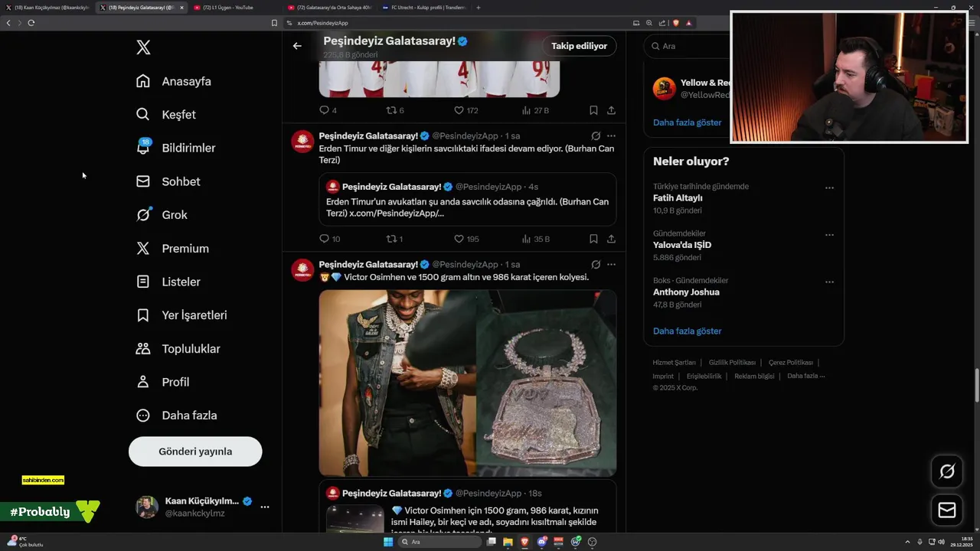Open Yalova'da IŞİD trend
Viewport: 980px width, 551px height.
click(x=681, y=245)
